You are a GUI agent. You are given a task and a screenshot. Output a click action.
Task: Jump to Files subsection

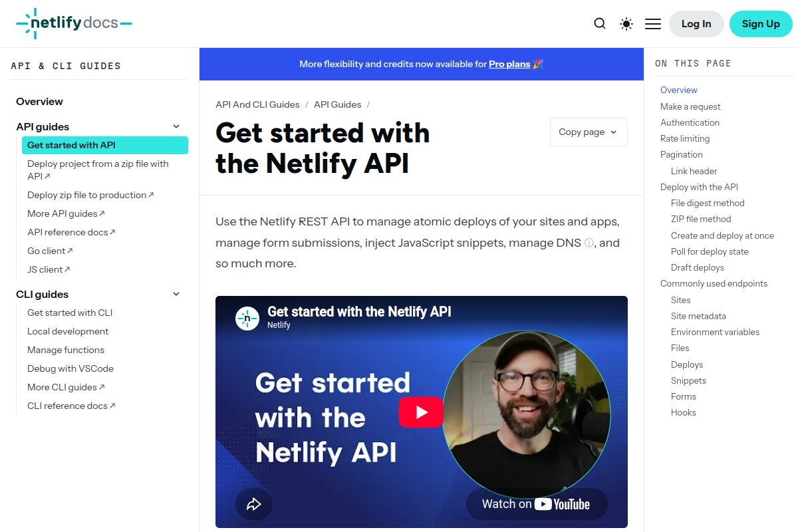(x=680, y=348)
